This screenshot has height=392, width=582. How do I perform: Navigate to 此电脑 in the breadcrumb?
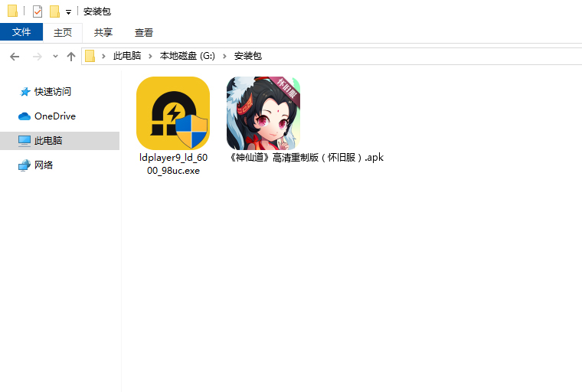pyautogui.click(x=127, y=56)
